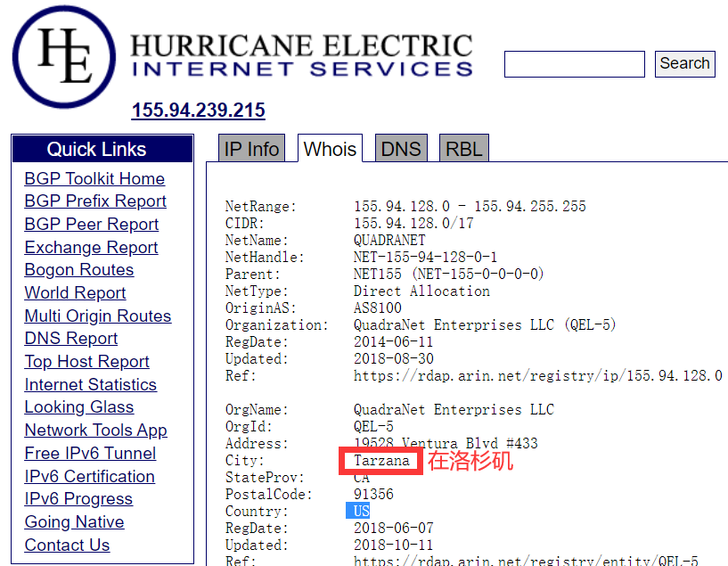Switch to the DNS tab
Screen dimensions: 728x566
(x=400, y=149)
